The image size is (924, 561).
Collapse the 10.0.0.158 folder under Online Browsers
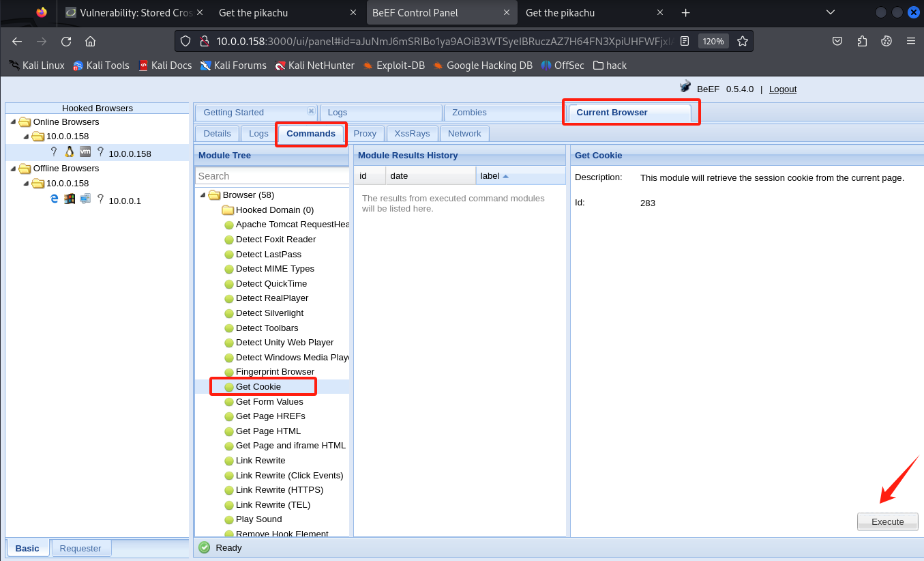(25, 136)
